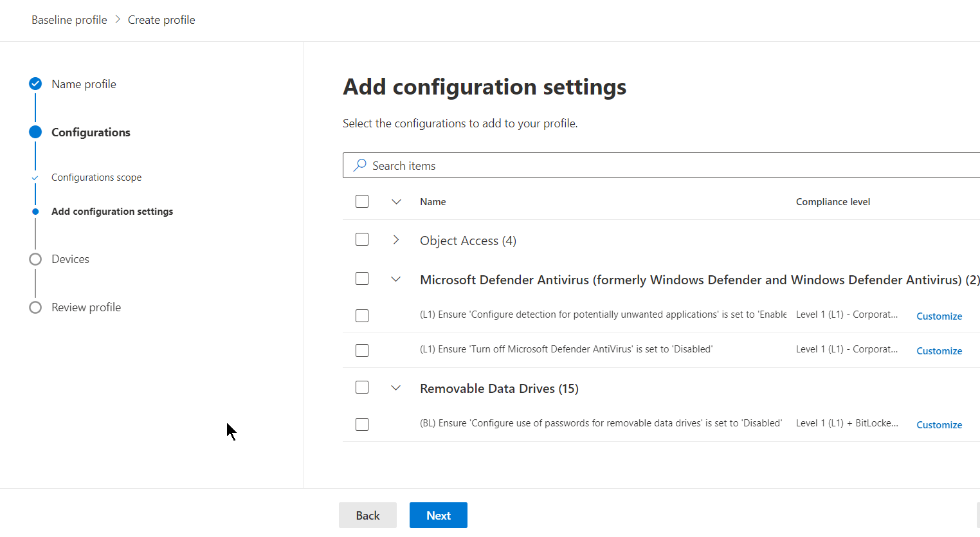
Task: Expand the Object Access group
Action: tap(395, 239)
